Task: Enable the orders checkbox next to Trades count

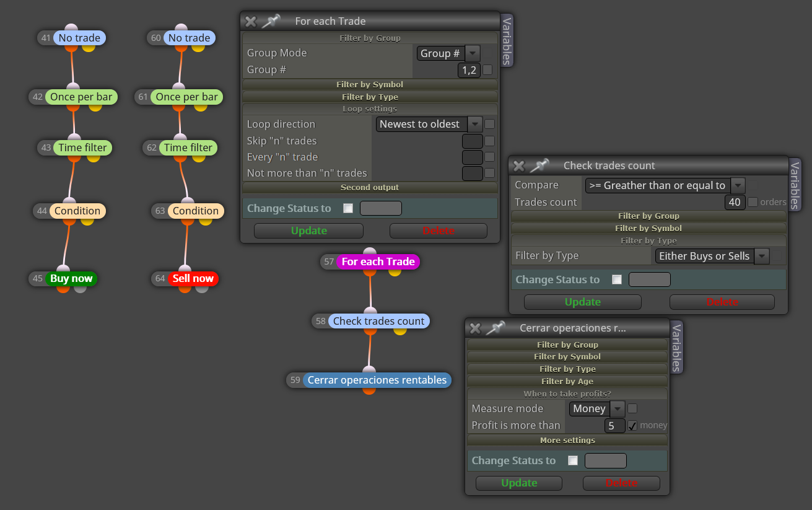Action: click(x=753, y=202)
